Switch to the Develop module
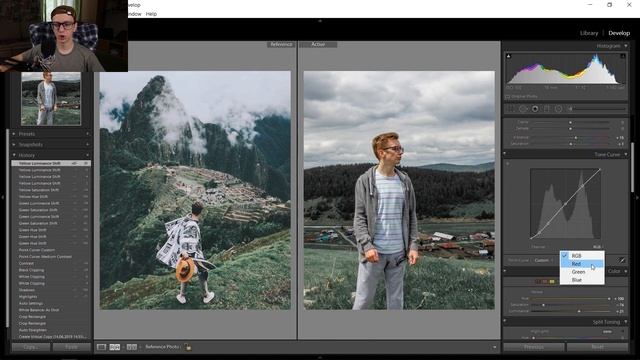Screen dimensions: 640x360 point(619,33)
